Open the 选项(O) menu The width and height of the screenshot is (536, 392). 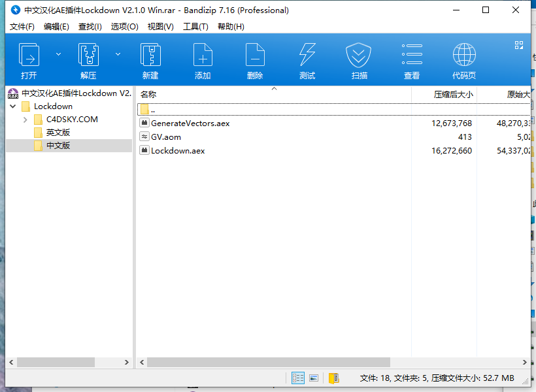(124, 27)
